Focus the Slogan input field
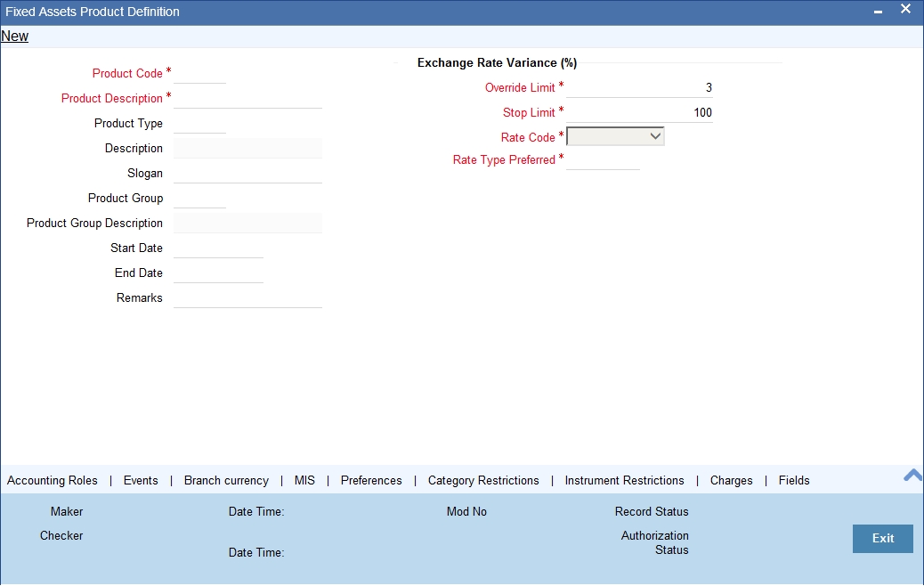The height and width of the screenshot is (586, 924). [x=248, y=174]
